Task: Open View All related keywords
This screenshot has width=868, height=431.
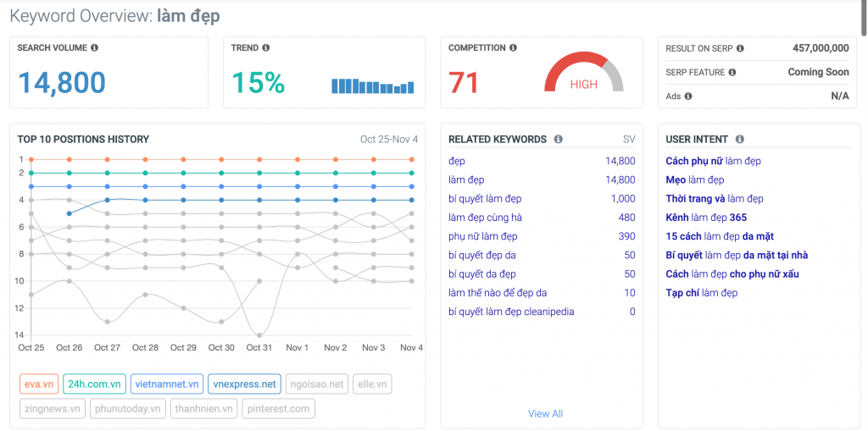Action: (545, 414)
